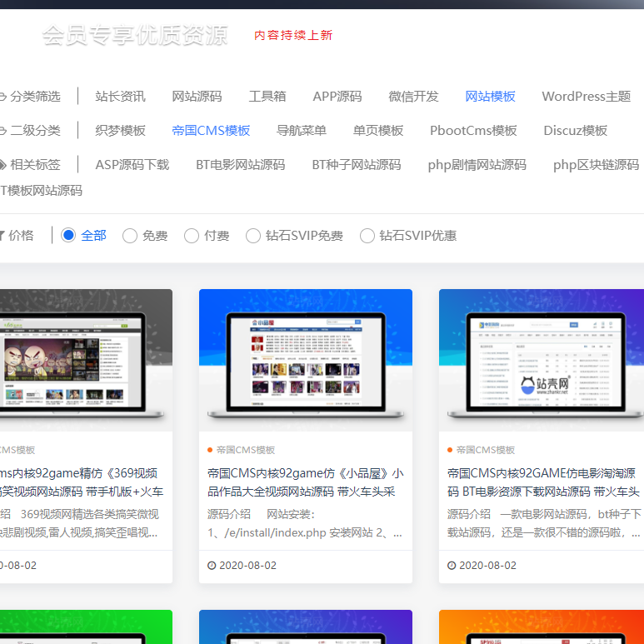Screen dimensions: 644x644
Task: Open the 369视频 template laptop thumbnail
Action: (86, 360)
